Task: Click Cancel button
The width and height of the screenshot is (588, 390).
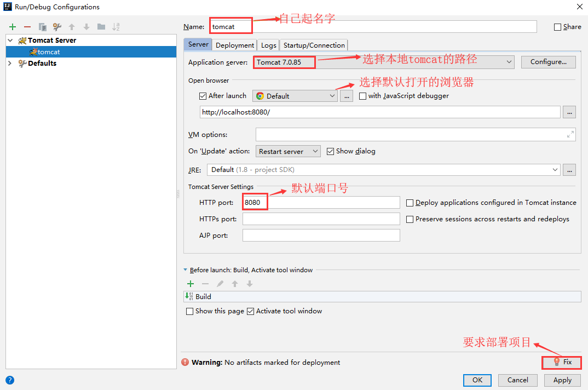Action: pos(517,380)
